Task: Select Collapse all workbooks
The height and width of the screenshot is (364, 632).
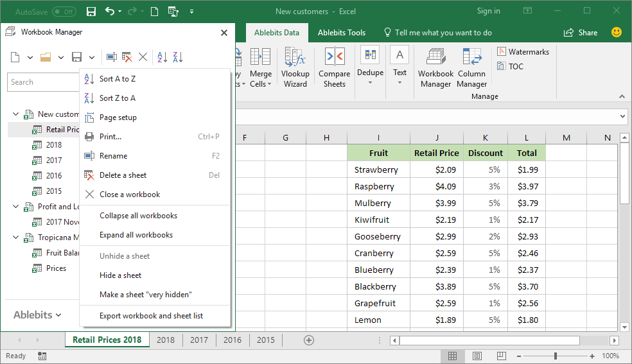Action: pos(155,216)
